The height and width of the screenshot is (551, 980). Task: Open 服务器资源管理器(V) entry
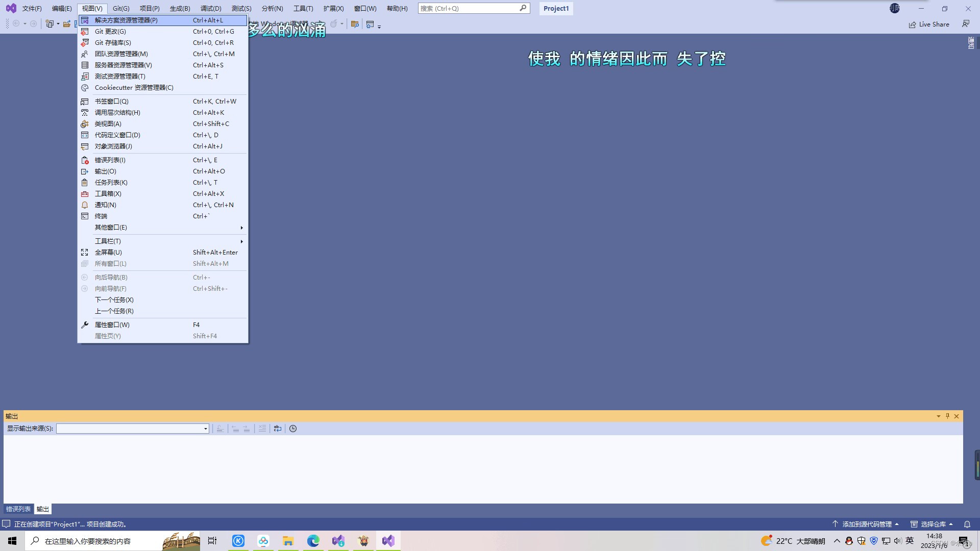coord(163,65)
